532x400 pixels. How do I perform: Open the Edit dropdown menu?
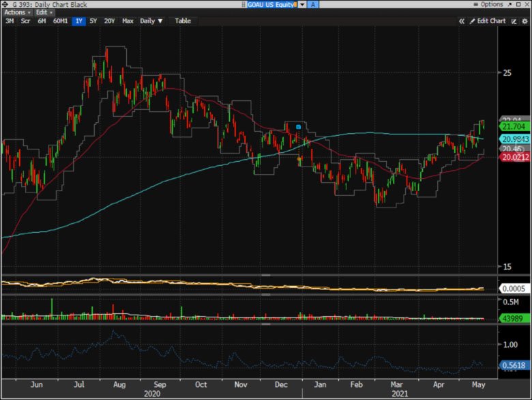[x=44, y=12]
